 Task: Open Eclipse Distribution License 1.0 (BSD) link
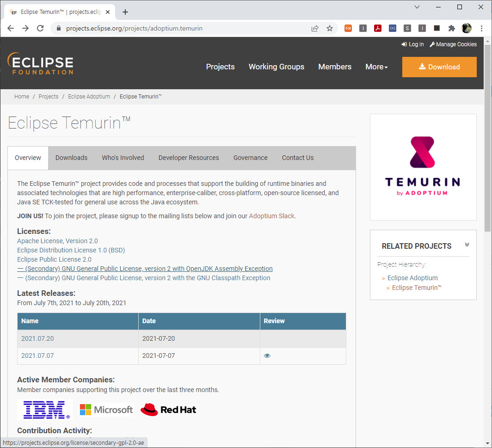(x=71, y=250)
